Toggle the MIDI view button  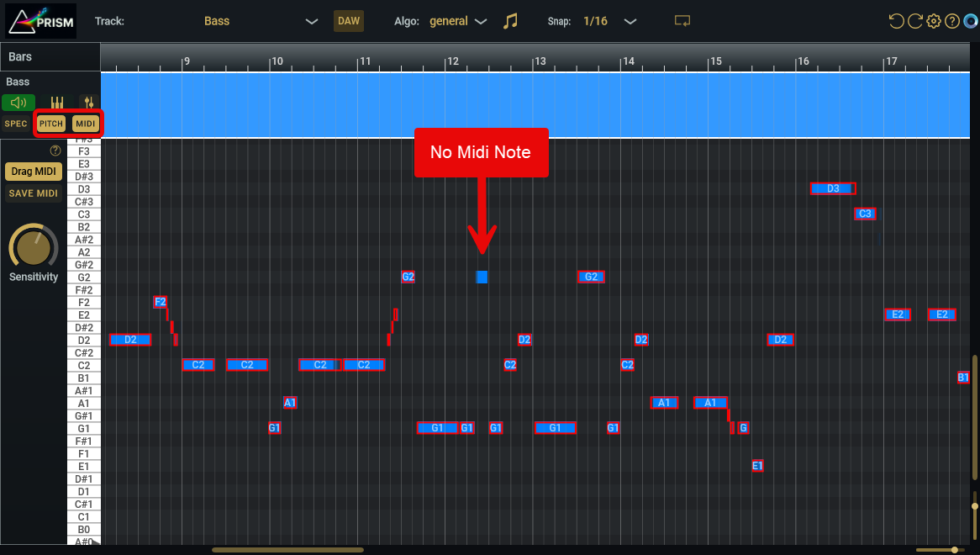85,124
